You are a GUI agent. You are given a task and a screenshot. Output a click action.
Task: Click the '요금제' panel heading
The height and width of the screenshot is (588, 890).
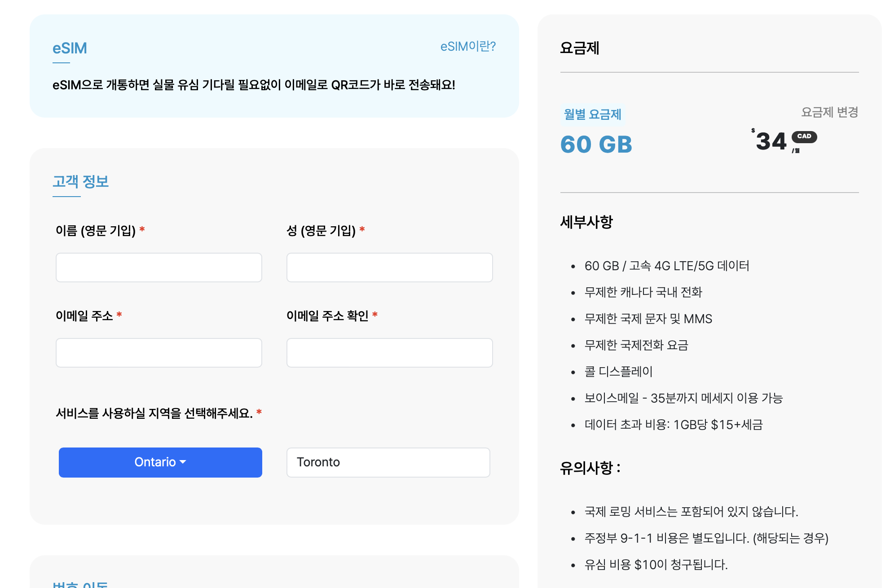click(x=579, y=48)
